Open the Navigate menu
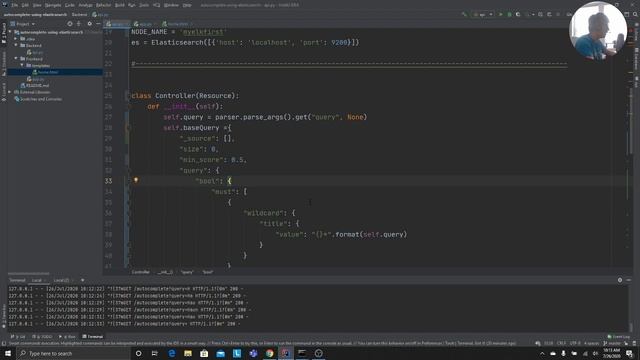Viewport: 640px width, 360px height. click(x=53, y=5)
